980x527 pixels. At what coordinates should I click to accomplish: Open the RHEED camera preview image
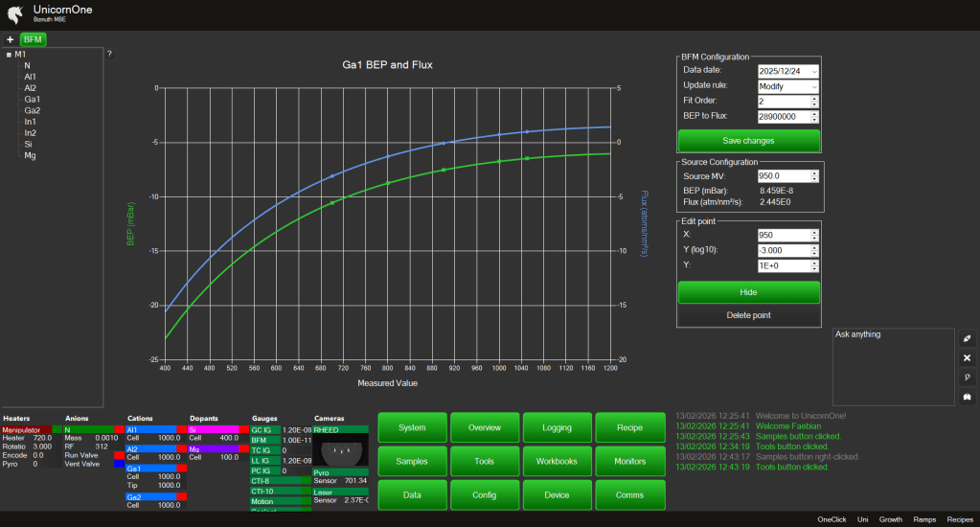click(340, 451)
